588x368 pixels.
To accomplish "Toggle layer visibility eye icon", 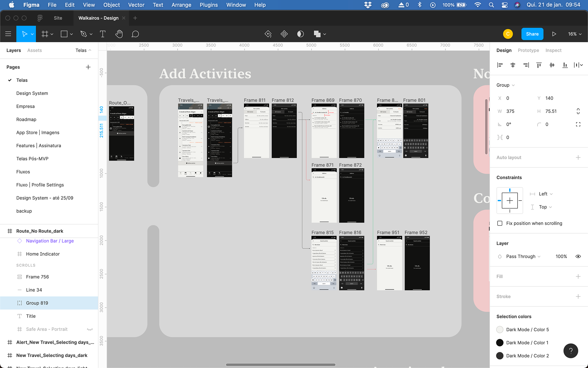I will [578, 256].
